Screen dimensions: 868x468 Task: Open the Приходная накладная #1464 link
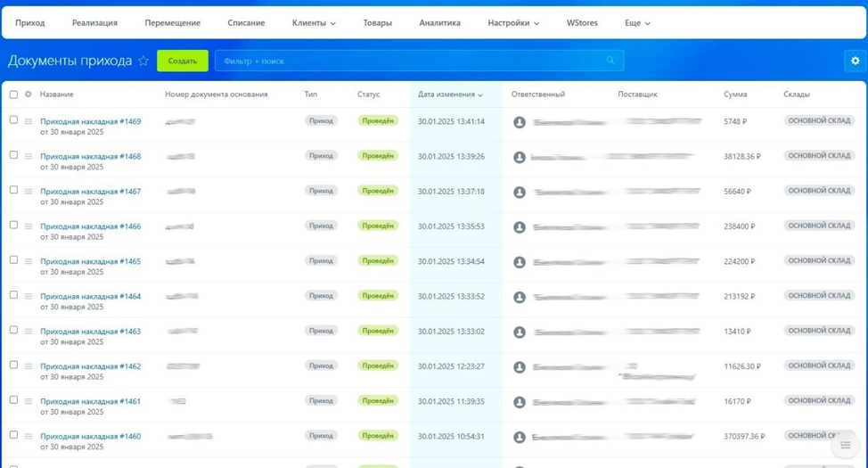point(90,296)
